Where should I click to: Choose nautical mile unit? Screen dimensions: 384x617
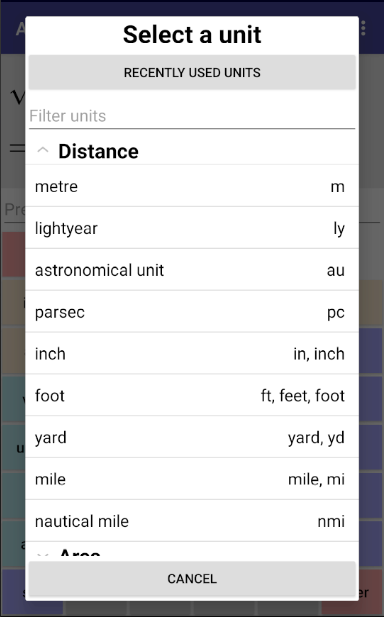click(192, 521)
